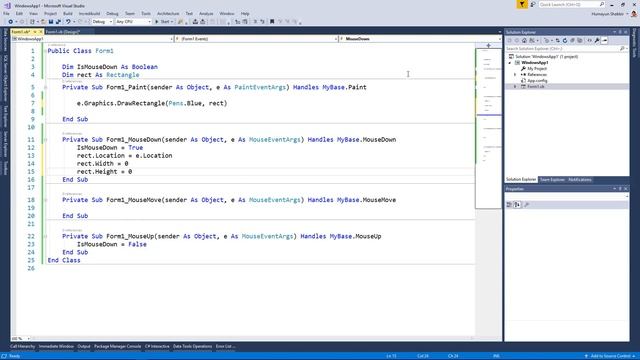Viewport: 640px width, 360px height.
Task: Close the Form1.vb editor tab
Action: click(40, 32)
